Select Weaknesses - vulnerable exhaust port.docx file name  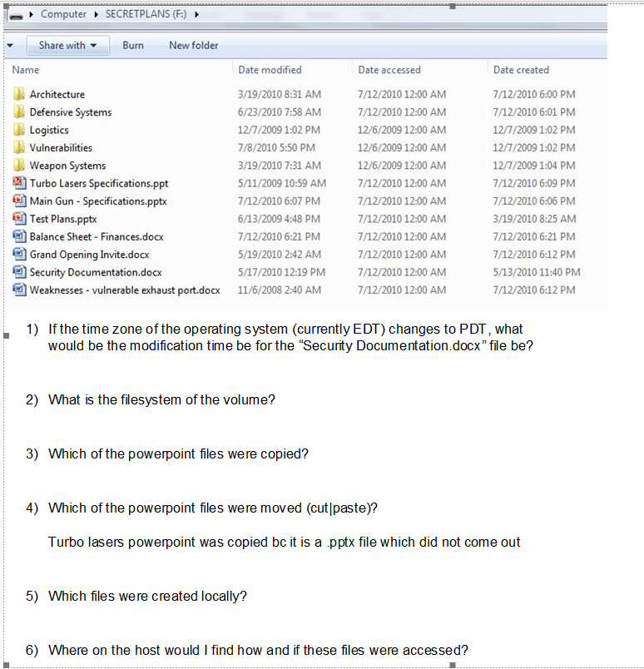(125, 290)
